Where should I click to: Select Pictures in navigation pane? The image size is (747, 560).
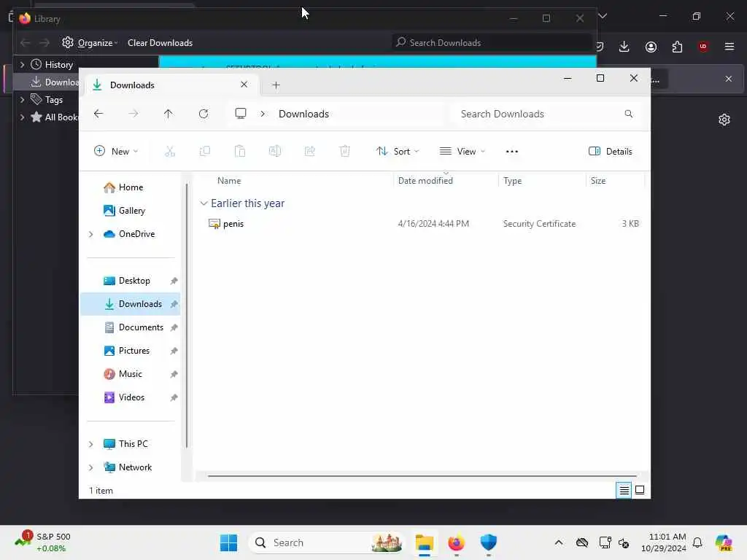(131, 351)
